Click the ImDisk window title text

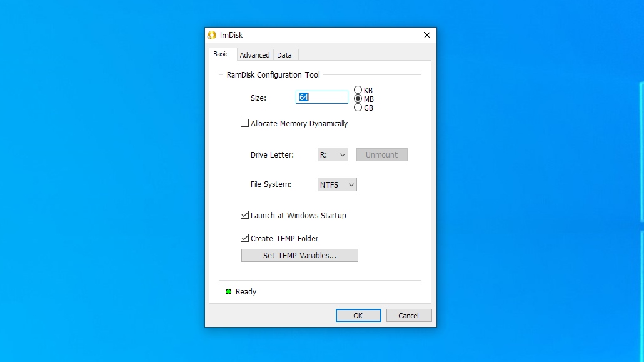(231, 36)
